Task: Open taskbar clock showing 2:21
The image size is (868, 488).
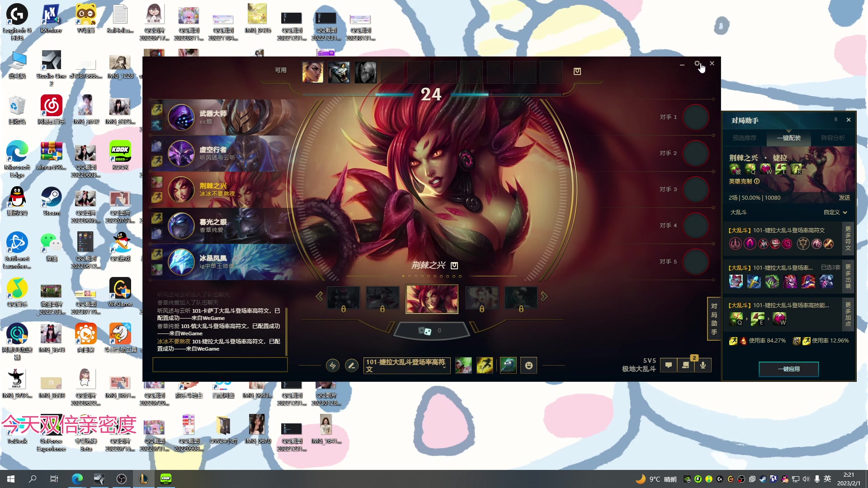Action: click(849, 479)
